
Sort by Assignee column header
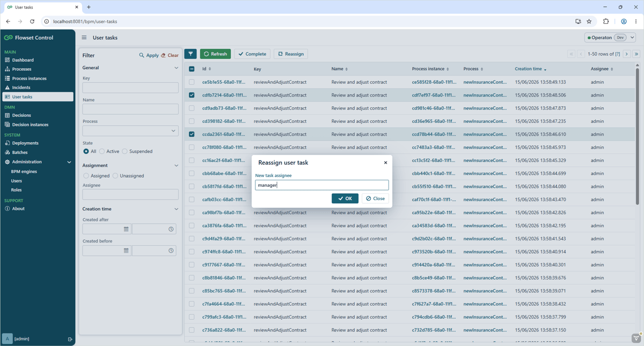602,69
